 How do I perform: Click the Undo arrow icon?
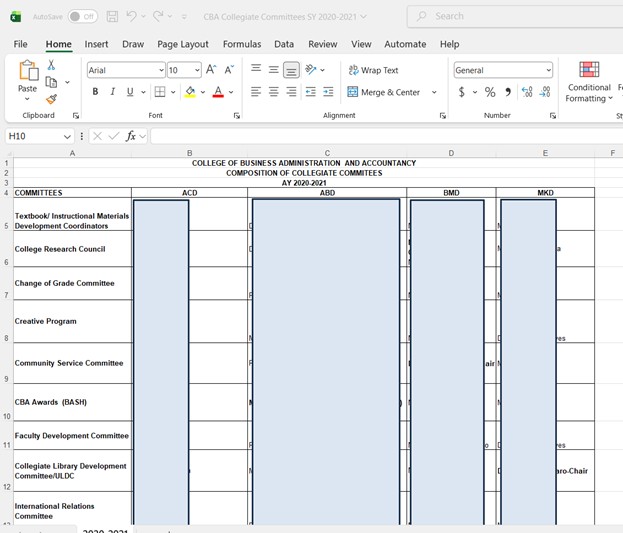(x=132, y=17)
